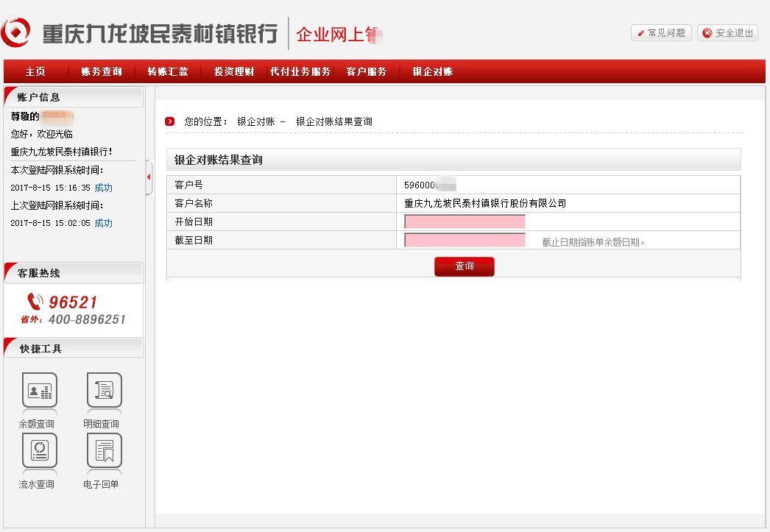Select the 客户名称 company name value
Image resolution: width=770 pixels, height=532 pixels.
tap(485, 203)
